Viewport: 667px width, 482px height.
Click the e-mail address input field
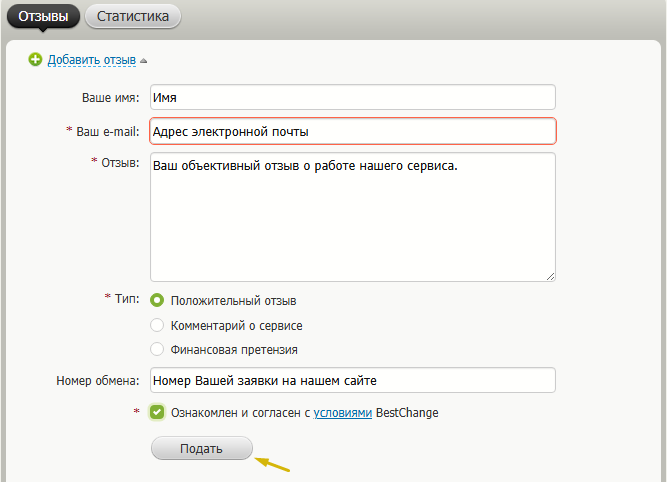click(x=352, y=131)
